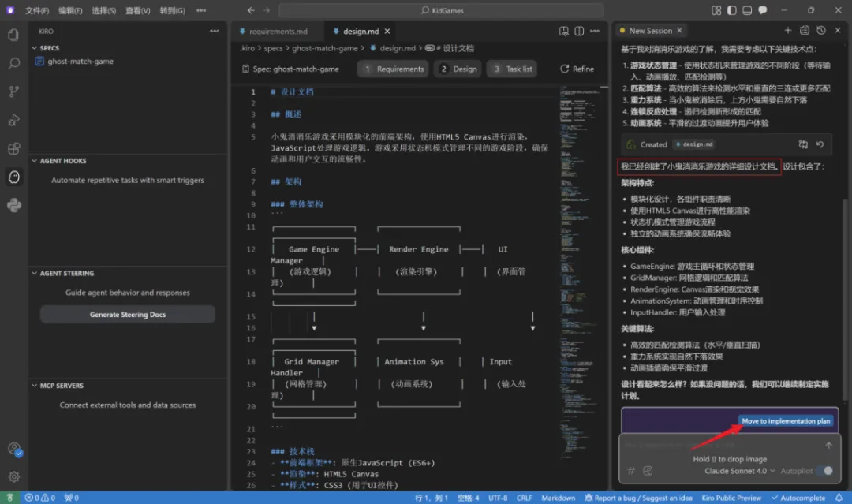Expand the MCP SERVERS section header
This screenshot has width=852, height=504.
62,386
